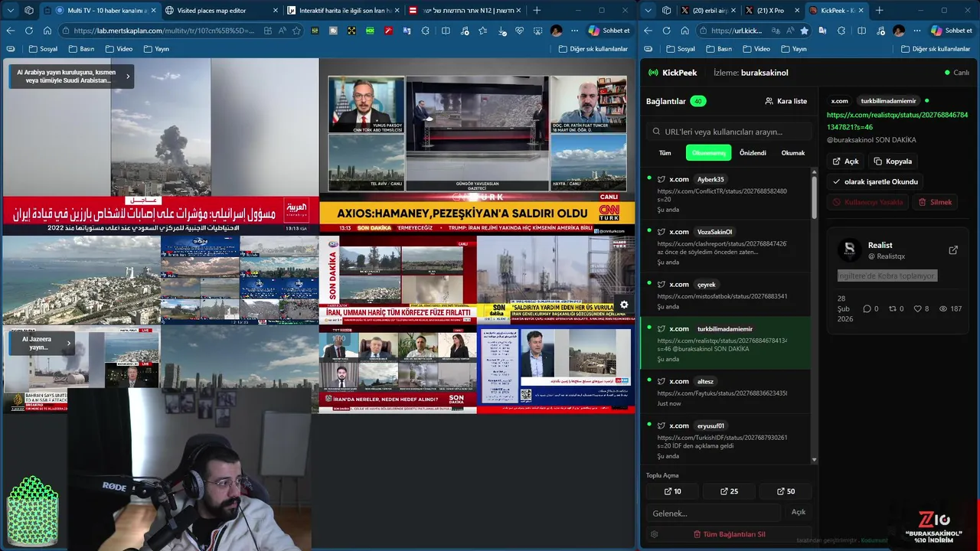Viewport: 980px width, 551px height.
Task: Delete the link with Silmek
Action: [935, 202]
